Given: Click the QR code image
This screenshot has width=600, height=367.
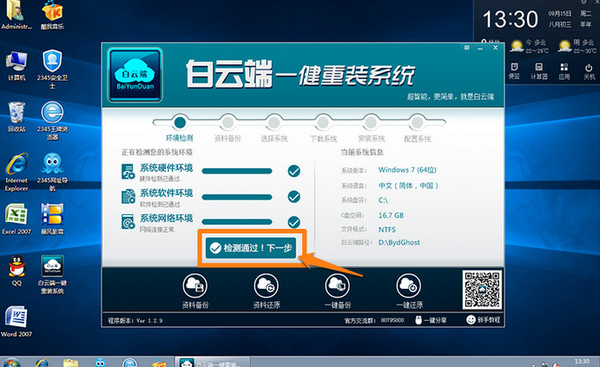Looking at the screenshot, I should 482,290.
